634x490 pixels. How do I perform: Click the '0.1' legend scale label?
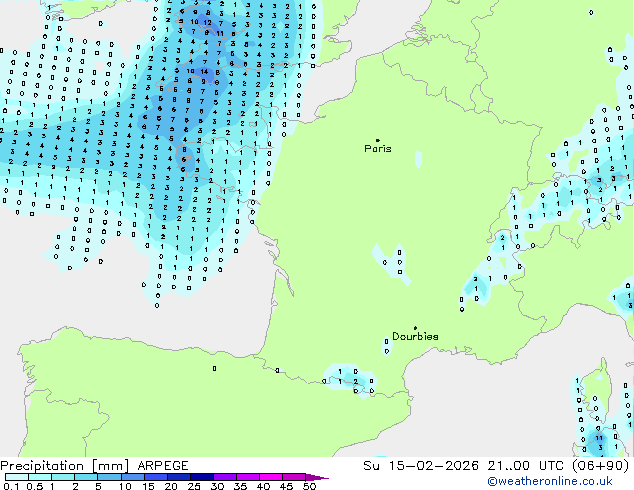pos(11,486)
